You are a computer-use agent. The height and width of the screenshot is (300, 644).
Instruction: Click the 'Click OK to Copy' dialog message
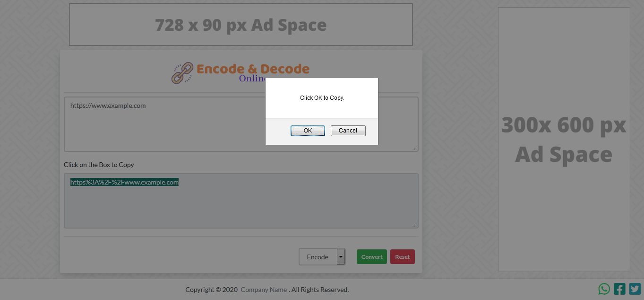pos(321,97)
